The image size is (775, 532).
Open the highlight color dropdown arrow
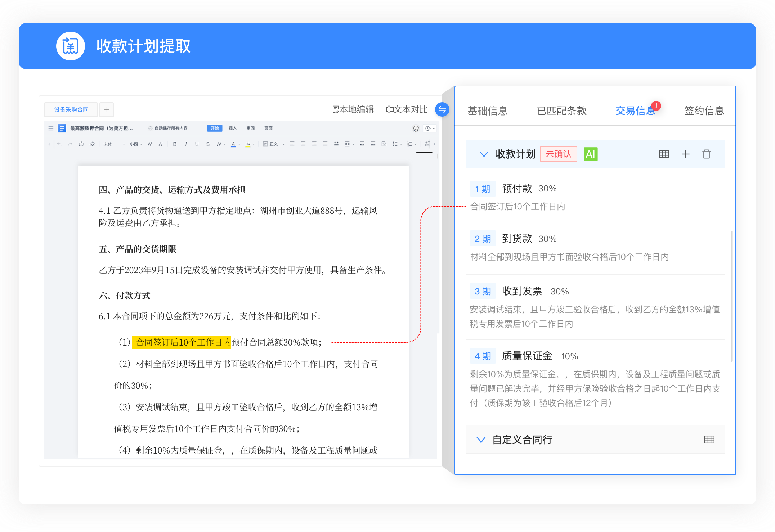pyautogui.click(x=254, y=144)
